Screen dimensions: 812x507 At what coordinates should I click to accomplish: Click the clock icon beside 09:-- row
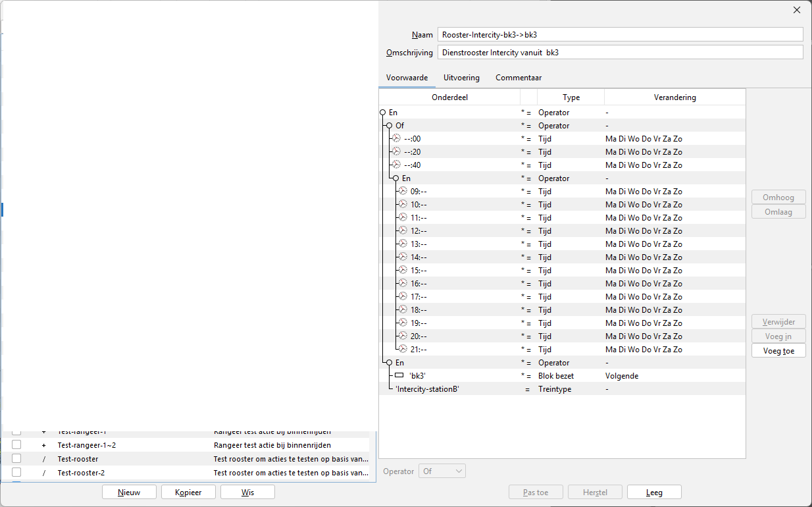403,192
